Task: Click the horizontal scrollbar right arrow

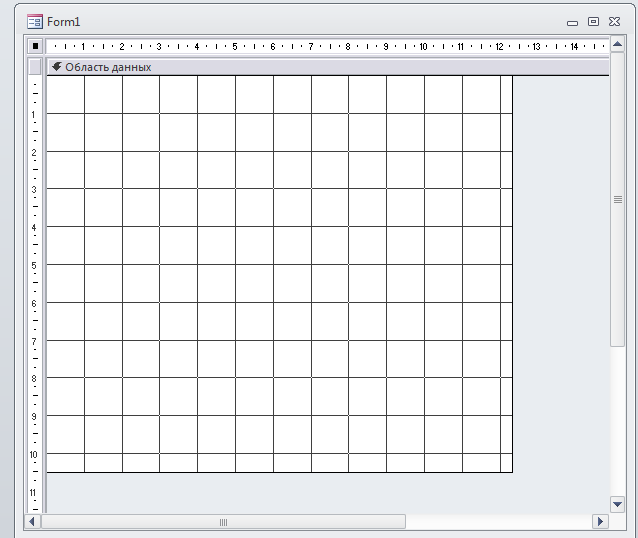Action: click(600, 521)
